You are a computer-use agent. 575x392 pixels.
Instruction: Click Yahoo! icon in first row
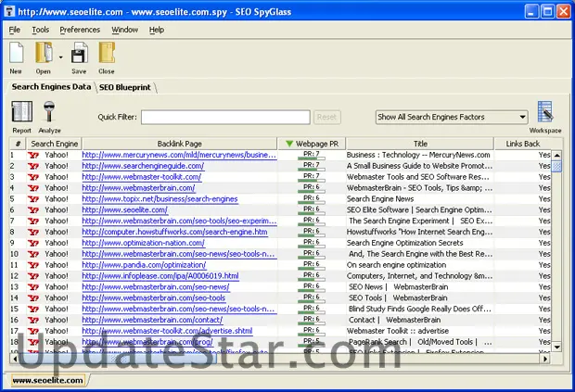tap(34, 155)
